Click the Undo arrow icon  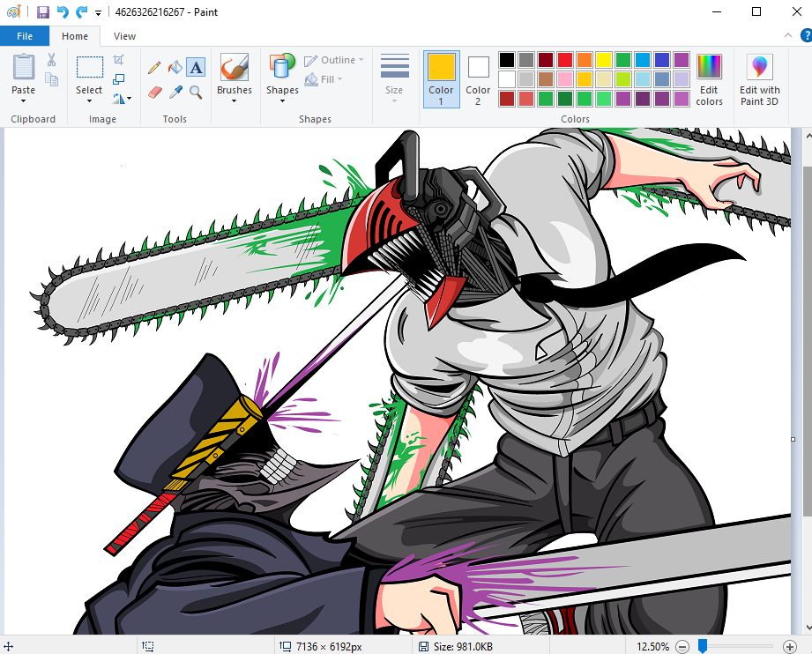click(x=63, y=12)
